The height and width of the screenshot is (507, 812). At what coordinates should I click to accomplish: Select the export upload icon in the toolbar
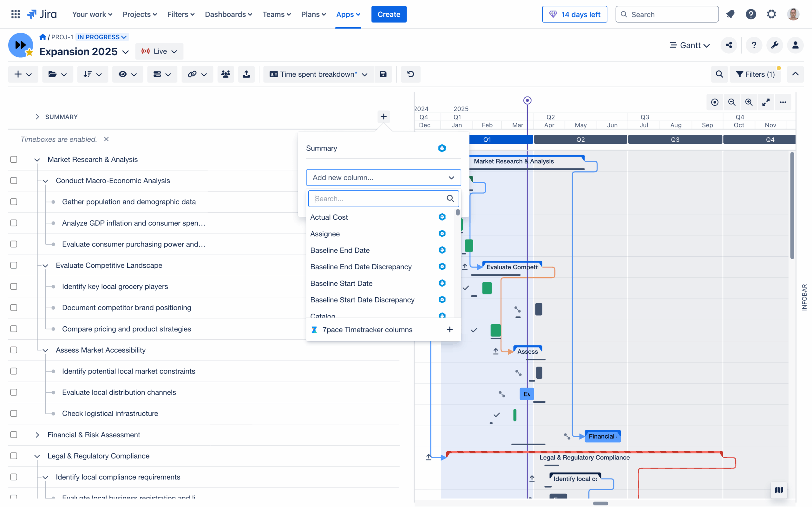coord(246,74)
